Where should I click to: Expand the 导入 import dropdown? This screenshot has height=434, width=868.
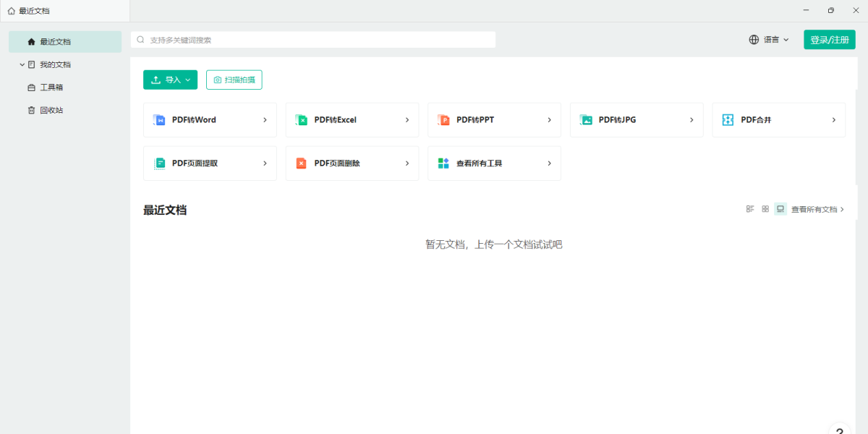coord(170,80)
